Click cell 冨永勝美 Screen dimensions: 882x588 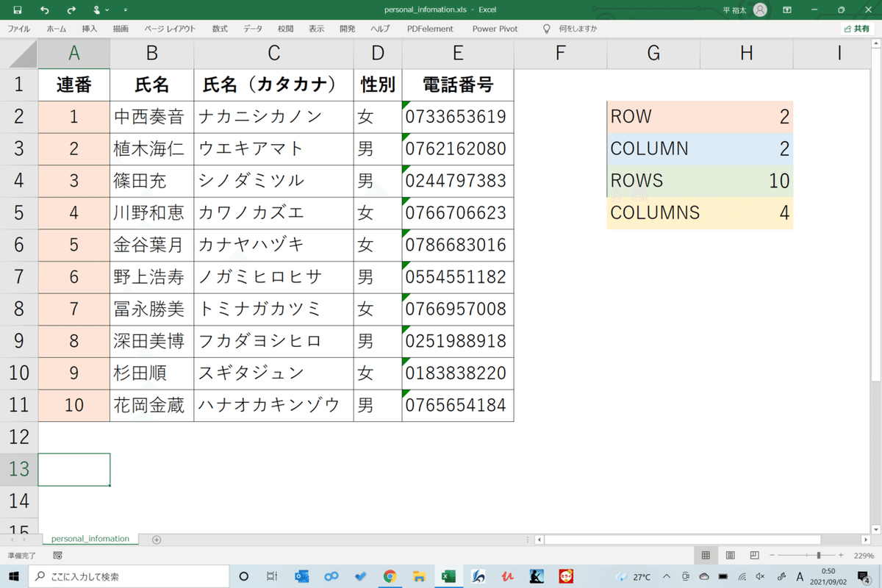click(x=152, y=309)
